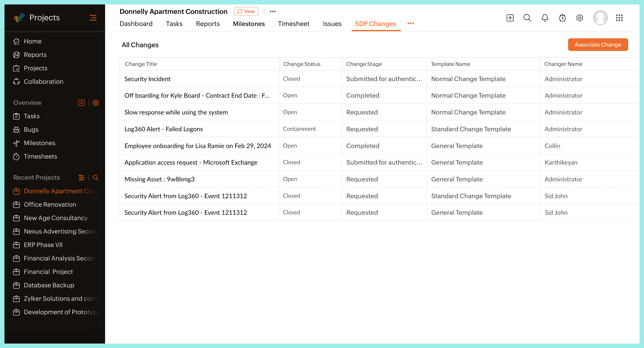Click the user profile avatar
The image size is (644, 348).
600,18
